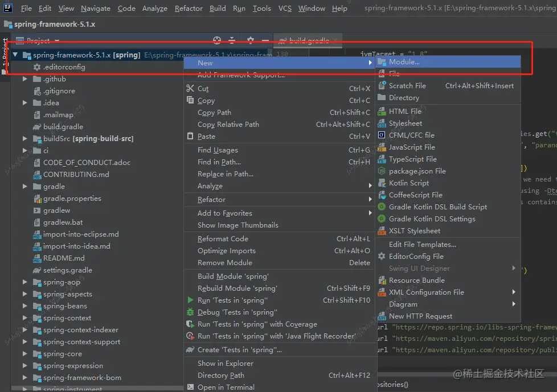Expand the spring-framework-bom module

pyautogui.click(x=25, y=377)
